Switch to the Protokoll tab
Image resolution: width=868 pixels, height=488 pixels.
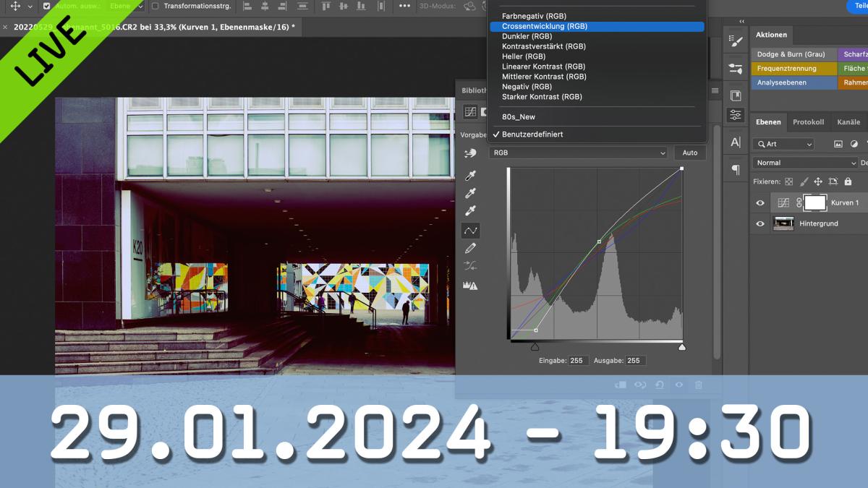[x=808, y=122]
